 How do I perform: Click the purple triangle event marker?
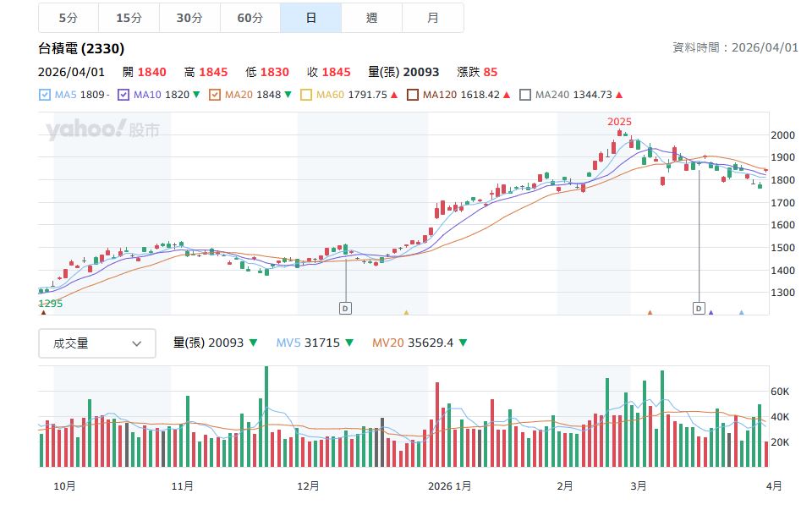click(710, 313)
